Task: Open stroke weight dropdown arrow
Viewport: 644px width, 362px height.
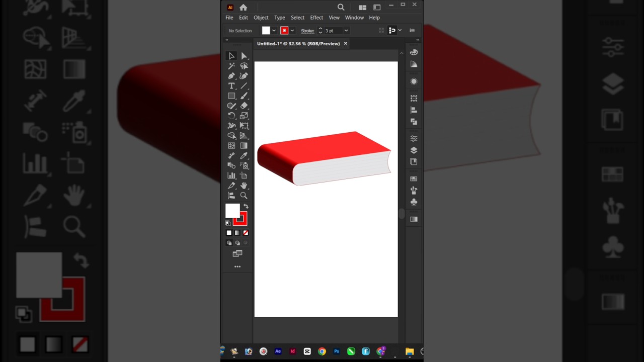Action: 346,31
